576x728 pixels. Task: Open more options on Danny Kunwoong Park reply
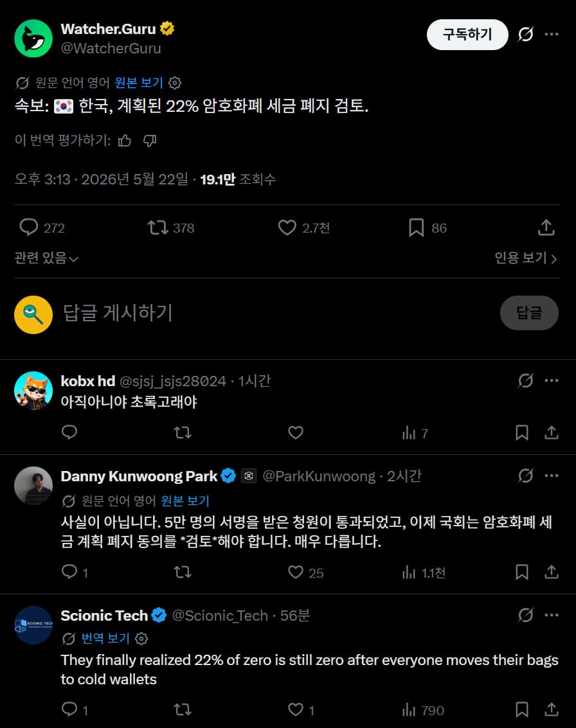[552, 476]
